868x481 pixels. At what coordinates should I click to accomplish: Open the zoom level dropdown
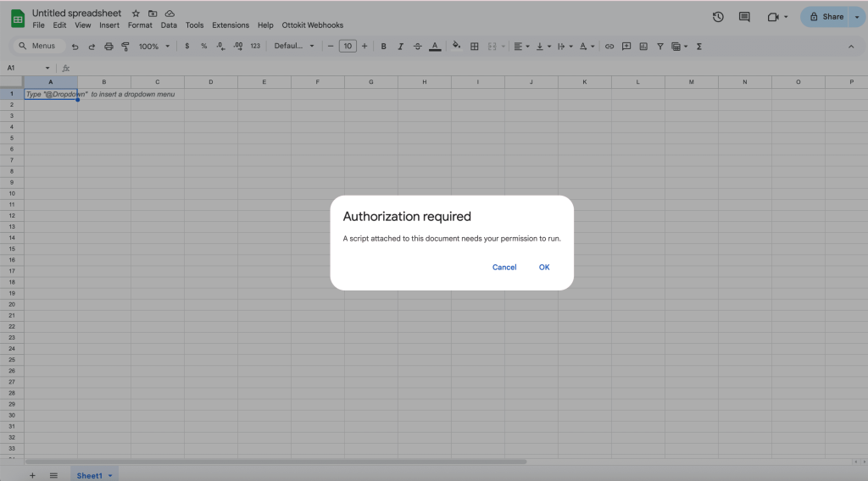click(154, 47)
